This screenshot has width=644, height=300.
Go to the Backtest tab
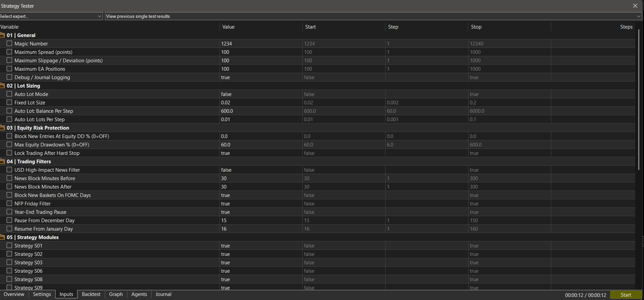(x=91, y=294)
